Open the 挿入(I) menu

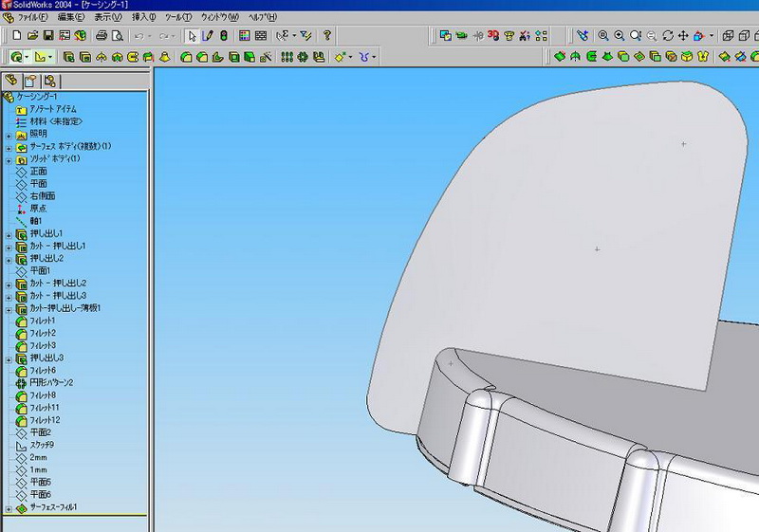[x=144, y=17]
